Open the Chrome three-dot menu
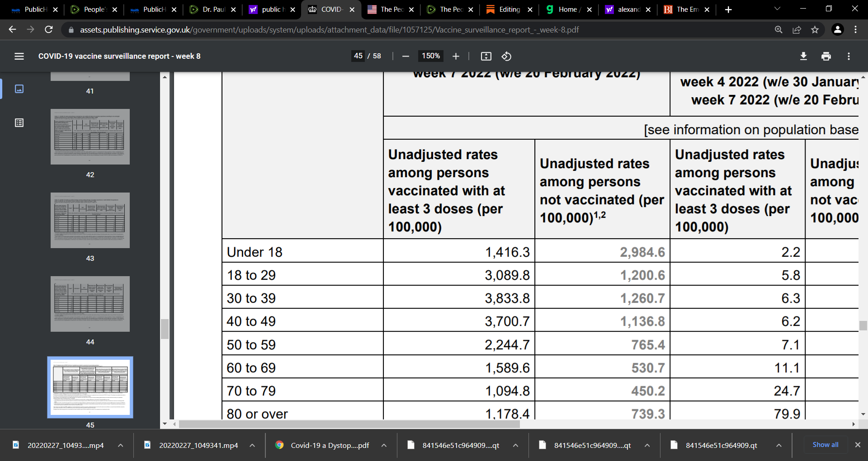The height and width of the screenshot is (461, 868). [x=855, y=29]
